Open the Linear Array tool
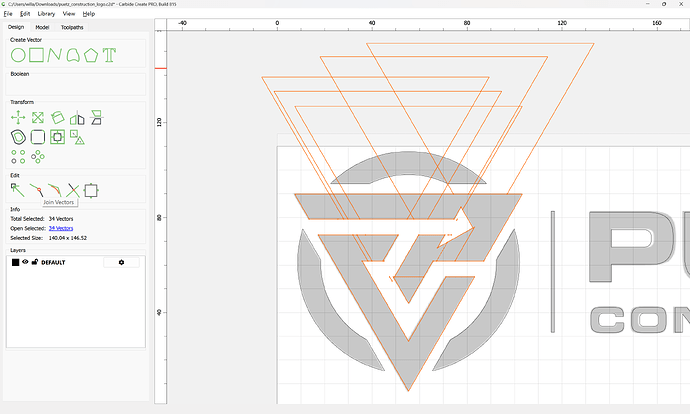The width and height of the screenshot is (690, 414). [18, 157]
